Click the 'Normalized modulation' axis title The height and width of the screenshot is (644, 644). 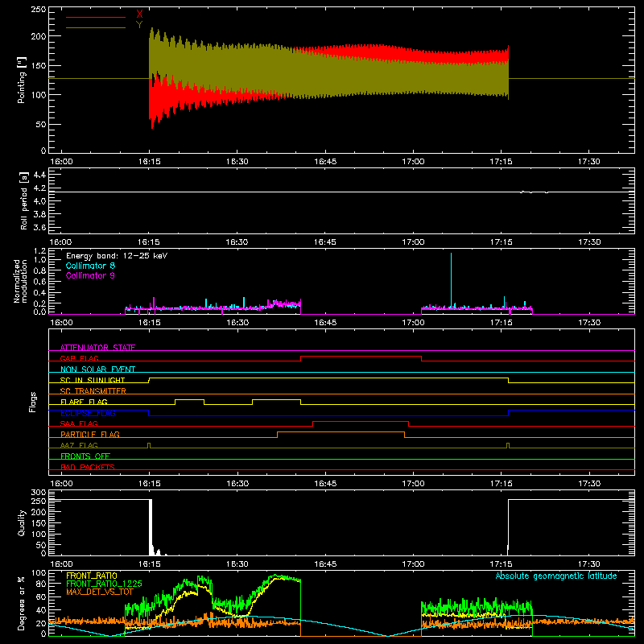point(20,281)
